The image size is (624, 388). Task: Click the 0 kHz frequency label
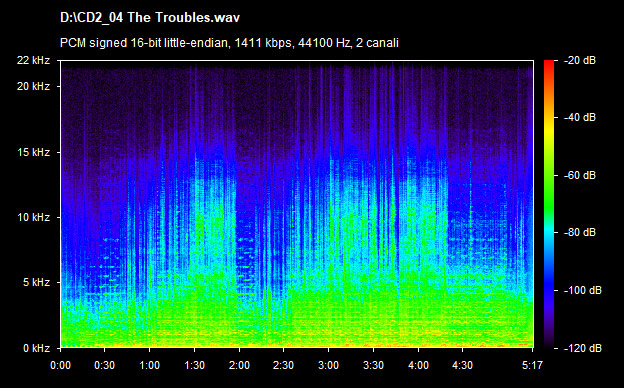(x=36, y=348)
